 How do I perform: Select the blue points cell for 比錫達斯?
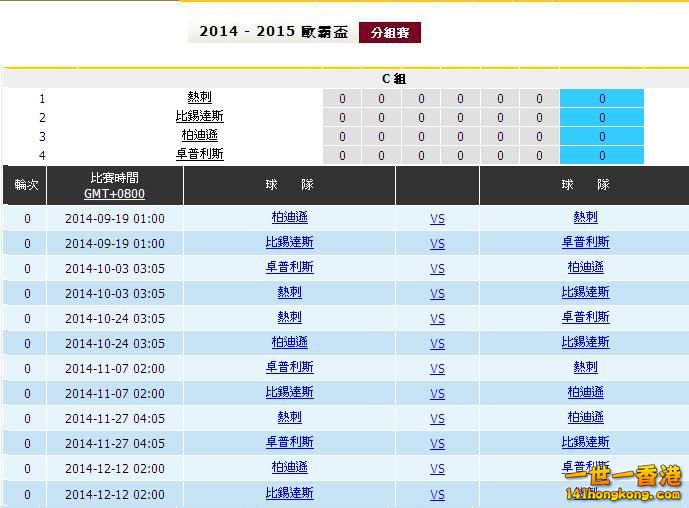click(602, 117)
